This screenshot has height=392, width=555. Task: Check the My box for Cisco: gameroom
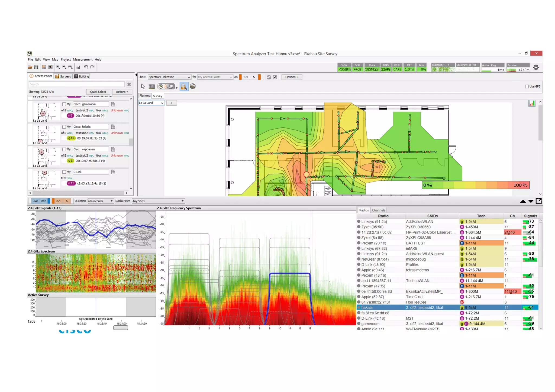click(64, 104)
